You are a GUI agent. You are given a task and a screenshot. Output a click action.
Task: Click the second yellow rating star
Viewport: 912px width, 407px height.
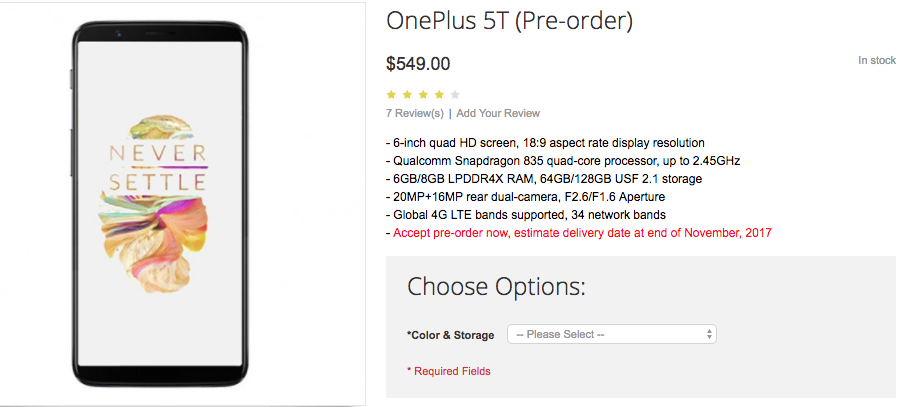point(408,94)
